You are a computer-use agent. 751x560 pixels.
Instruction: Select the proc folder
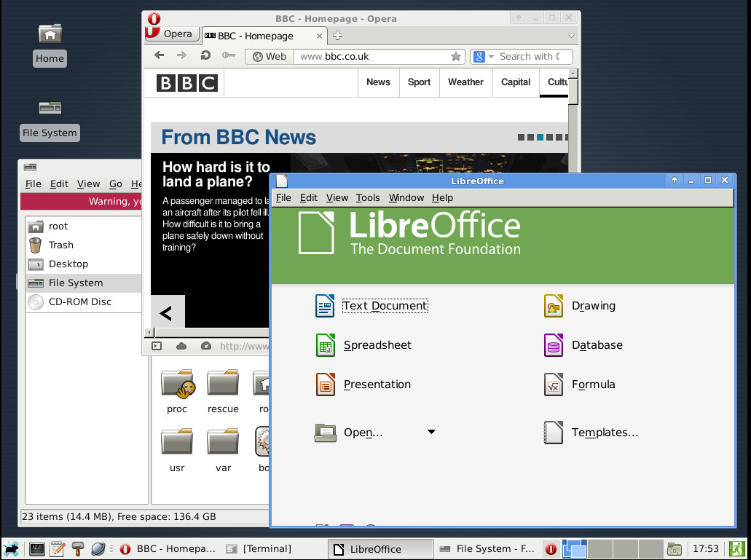(x=177, y=392)
